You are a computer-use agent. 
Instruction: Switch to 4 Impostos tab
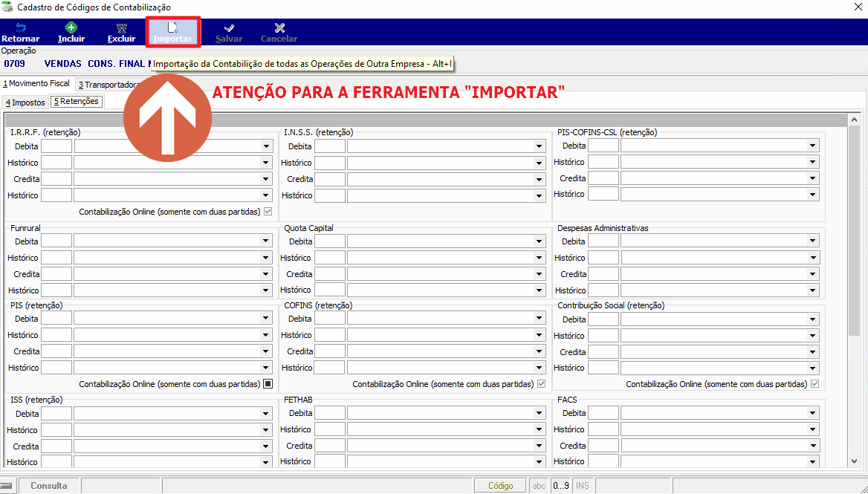[x=25, y=103]
